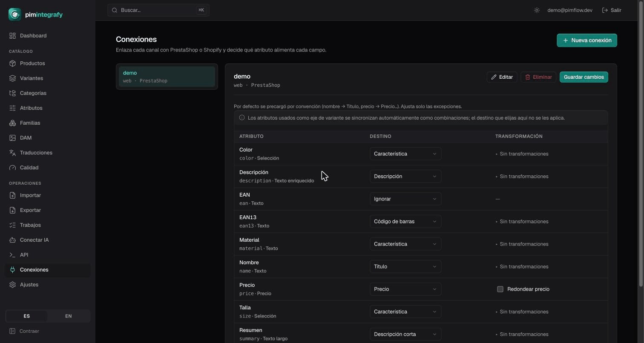Expand transformations for the Nombre row
Screen dimensions: 644x343
click(x=522, y=267)
